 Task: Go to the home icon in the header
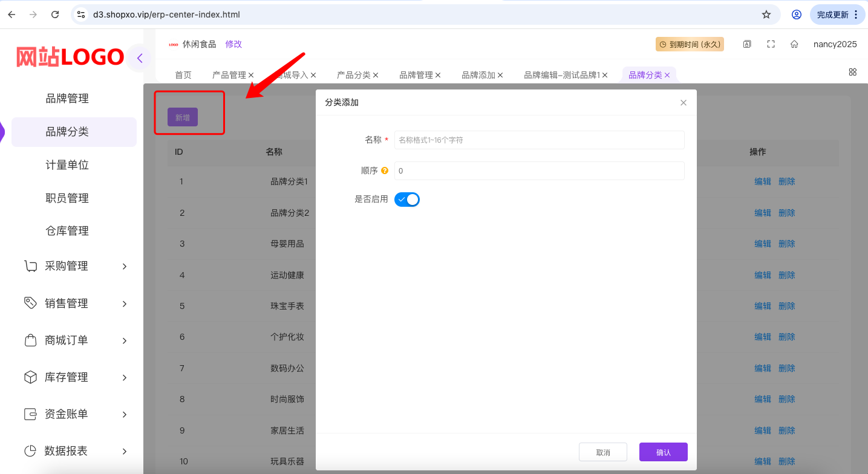[x=794, y=44]
